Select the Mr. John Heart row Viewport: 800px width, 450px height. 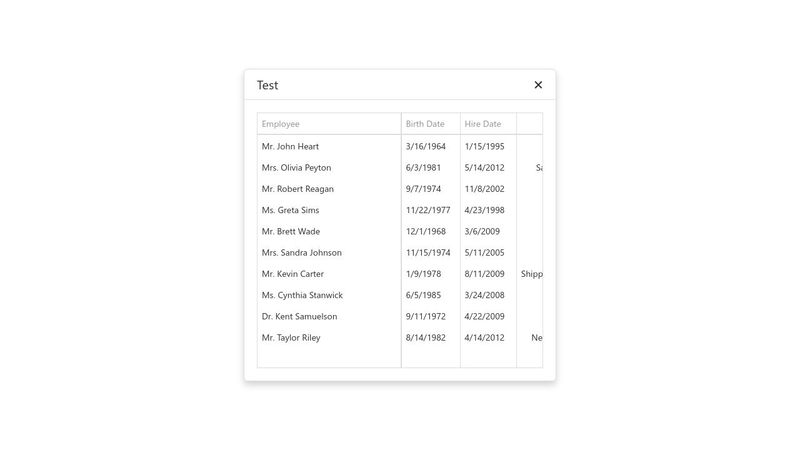[x=400, y=146]
